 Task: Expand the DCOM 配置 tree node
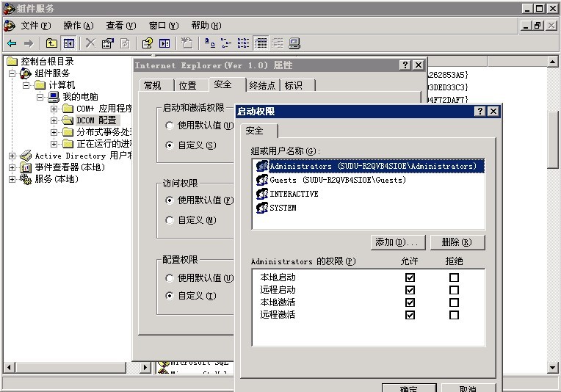pos(54,120)
